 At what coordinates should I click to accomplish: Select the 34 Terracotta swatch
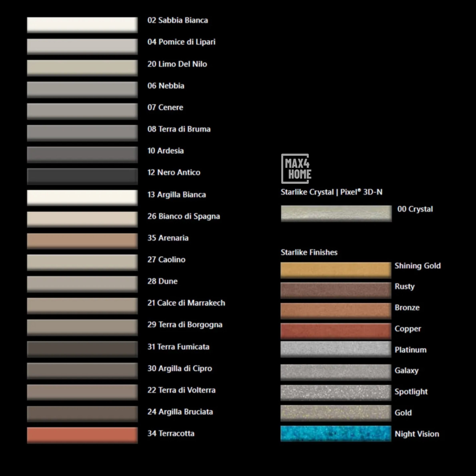[82, 436]
